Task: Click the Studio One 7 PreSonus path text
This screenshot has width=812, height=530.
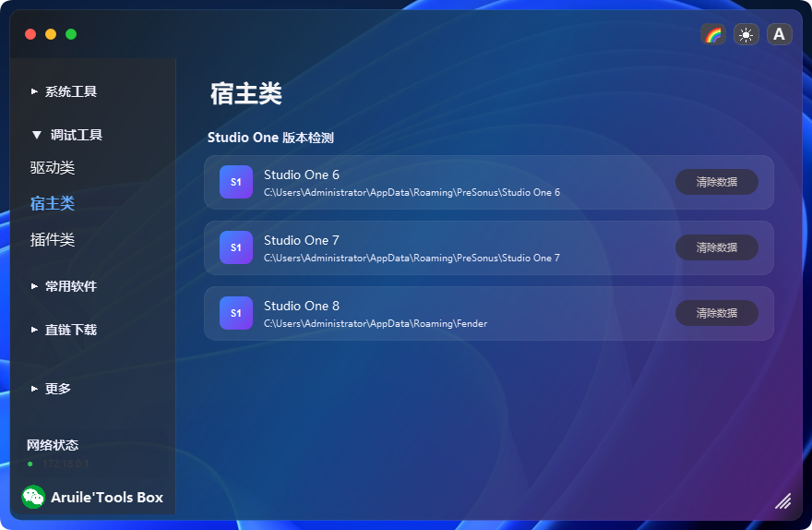Action: (x=412, y=258)
